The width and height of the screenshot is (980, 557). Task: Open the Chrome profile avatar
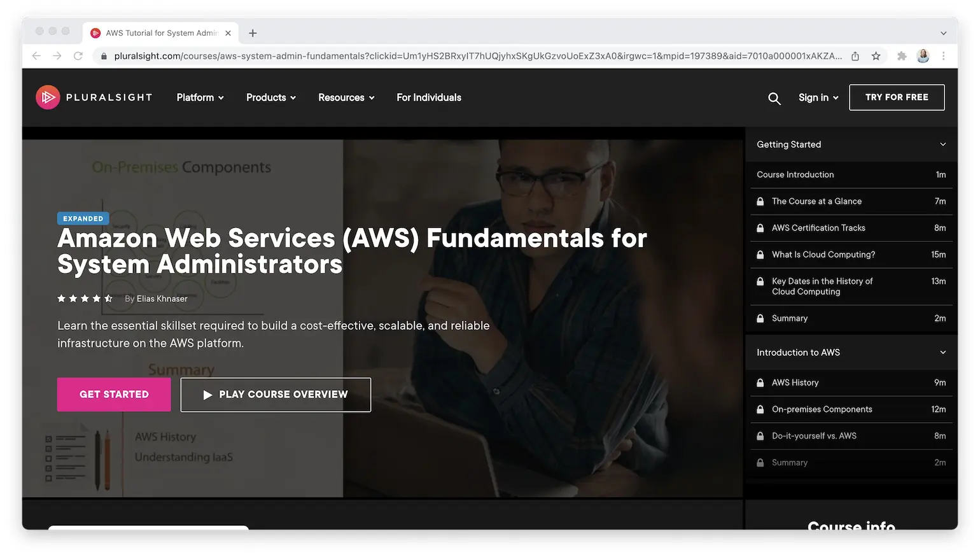pos(923,56)
